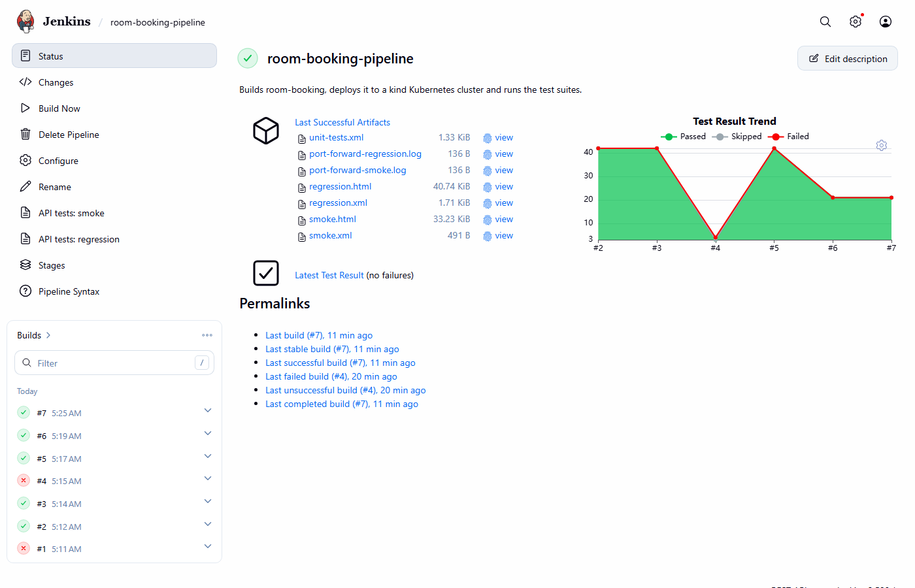Click fingerprint icon for port-forward-smoke.log
The image size is (915, 588).
[x=488, y=171]
